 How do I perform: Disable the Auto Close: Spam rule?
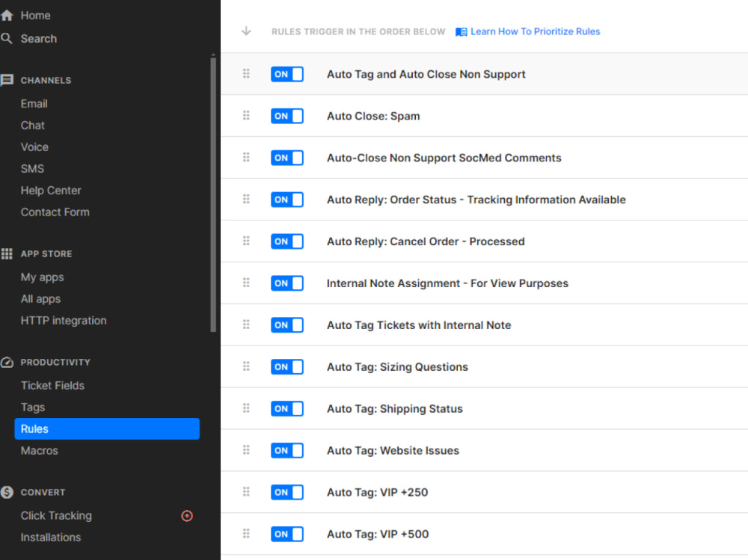click(x=287, y=116)
